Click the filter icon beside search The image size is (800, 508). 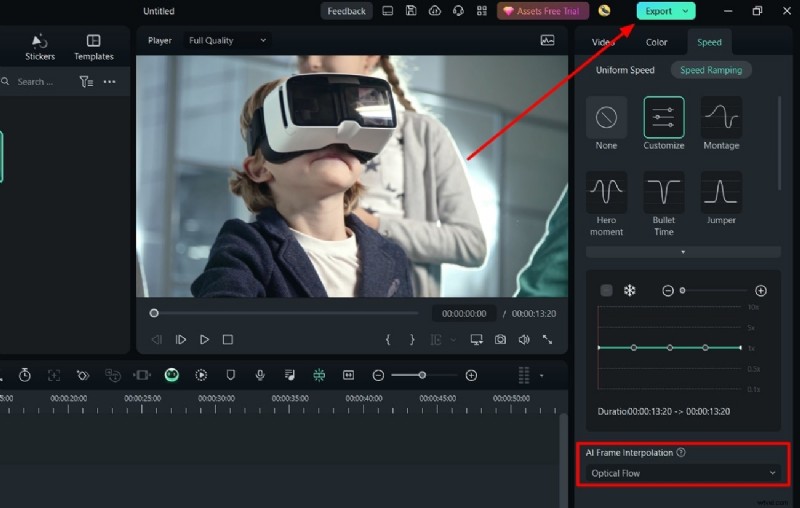tap(86, 82)
